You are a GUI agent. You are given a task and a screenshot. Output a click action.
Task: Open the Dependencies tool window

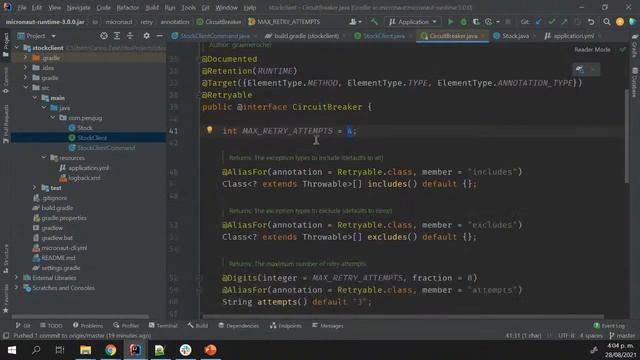click(x=238, y=325)
